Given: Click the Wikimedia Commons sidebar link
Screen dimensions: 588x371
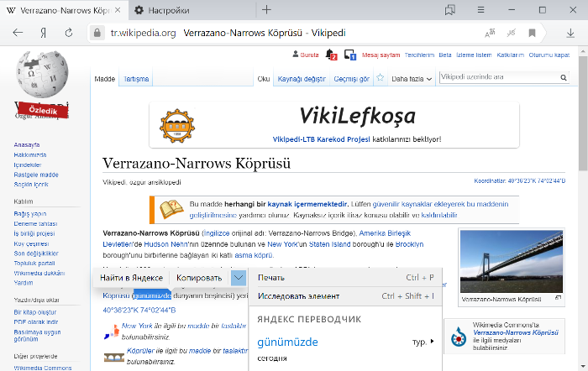Looking at the screenshot, I should click(x=43, y=368).
